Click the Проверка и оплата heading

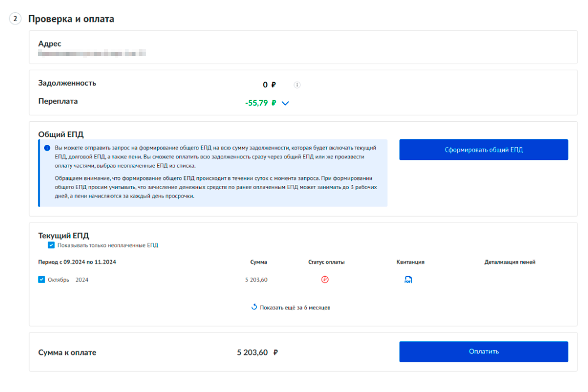pyautogui.click(x=71, y=19)
